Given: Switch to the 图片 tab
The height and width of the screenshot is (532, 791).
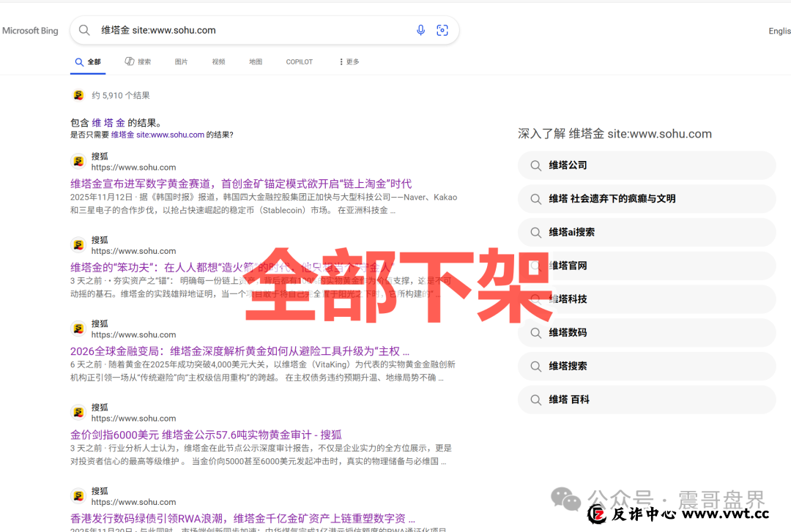Looking at the screenshot, I should [181, 61].
